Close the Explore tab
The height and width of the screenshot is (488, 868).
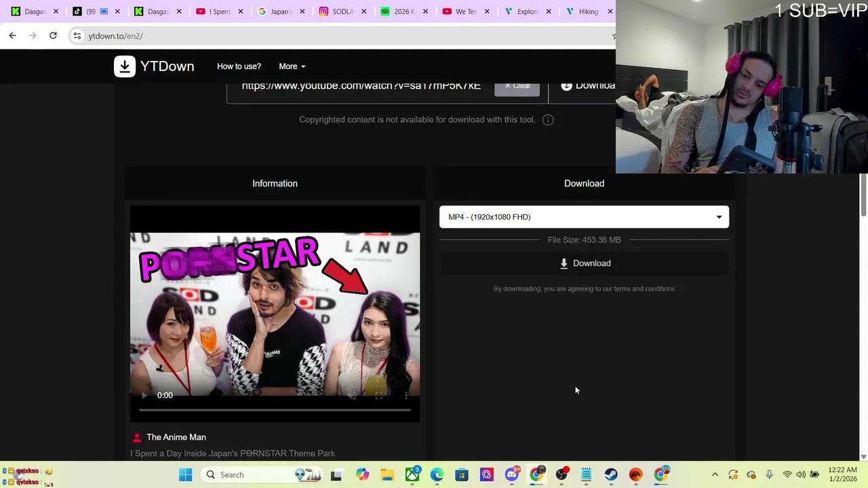tap(549, 12)
